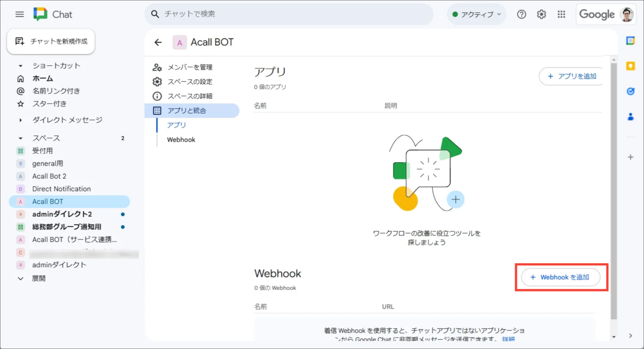644x349 pixels.
Task: Click the star icon for スター付き
Action: pyautogui.click(x=20, y=104)
